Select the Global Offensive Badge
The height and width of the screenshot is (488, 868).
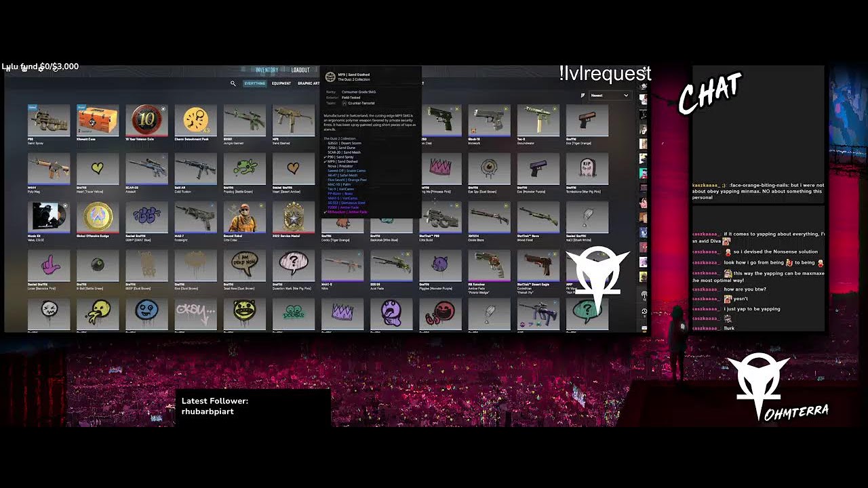(x=98, y=217)
